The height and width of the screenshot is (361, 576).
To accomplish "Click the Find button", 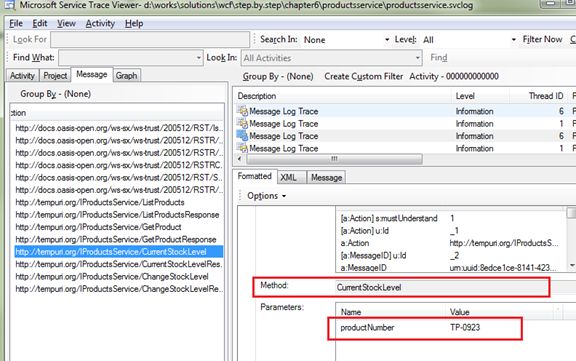I will (439, 58).
